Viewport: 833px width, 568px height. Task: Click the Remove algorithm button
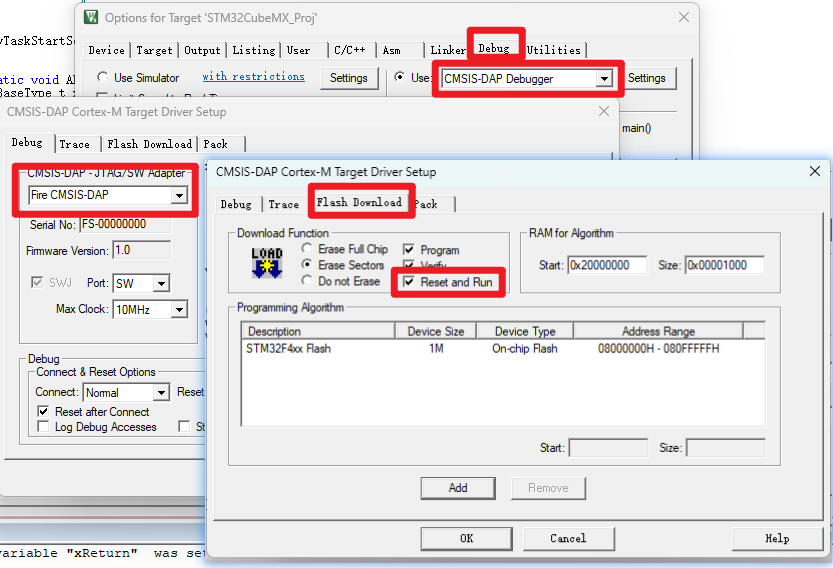548,488
